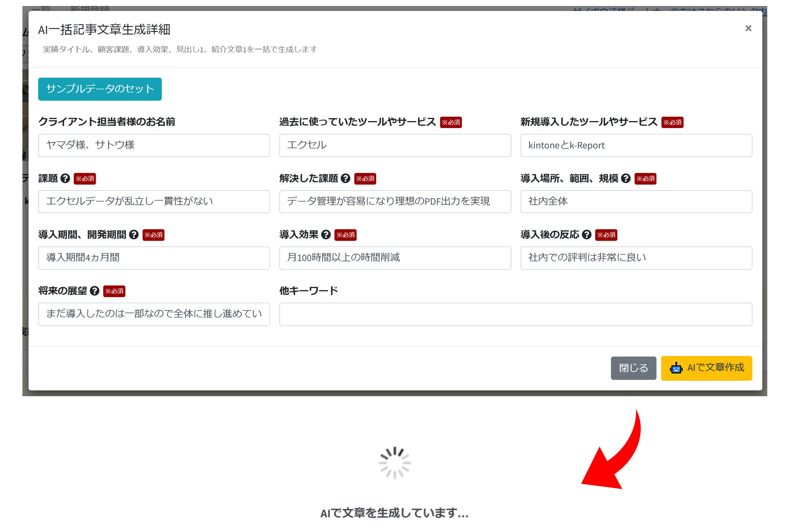Focus the 解決した課題 text input
This screenshot has height=532, width=789.
click(x=395, y=202)
